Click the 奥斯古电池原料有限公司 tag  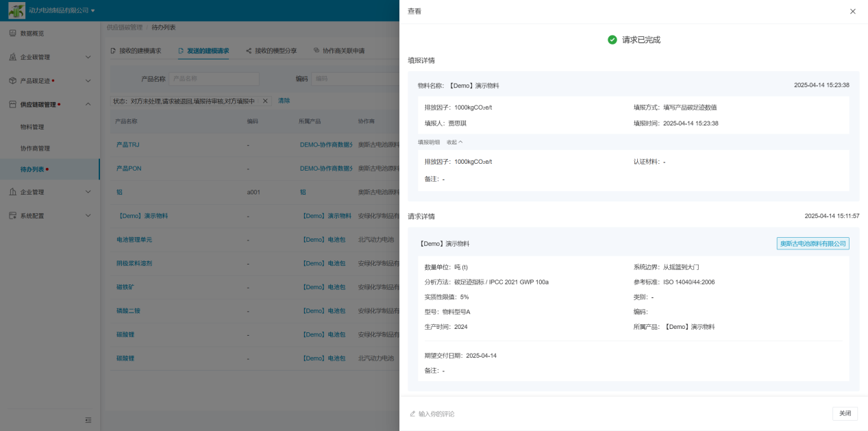click(x=813, y=243)
